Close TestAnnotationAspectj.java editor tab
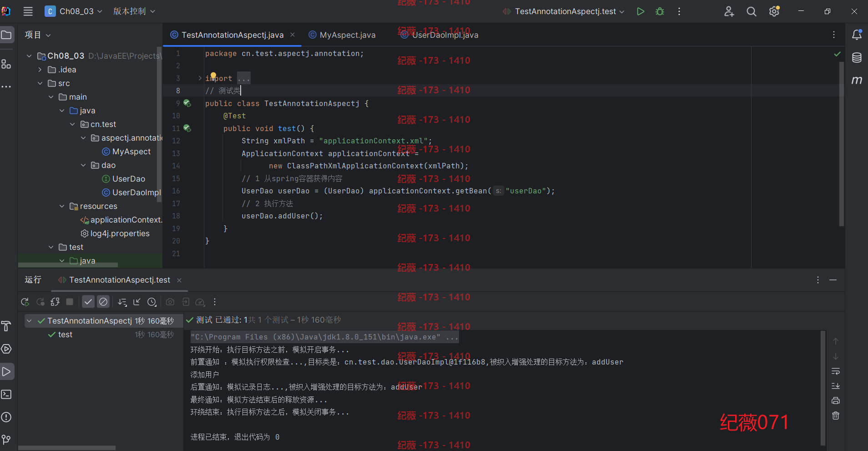This screenshot has width=868, height=451. pyautogui.click(x=293, y=35)
